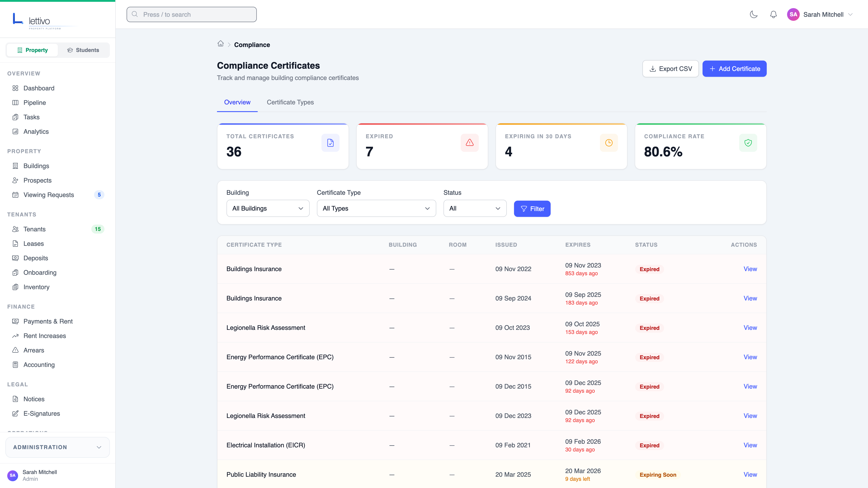The image size is (868, 488).
Task: Select the Deposits icon under Tenants
Action: tap(16, 258)
